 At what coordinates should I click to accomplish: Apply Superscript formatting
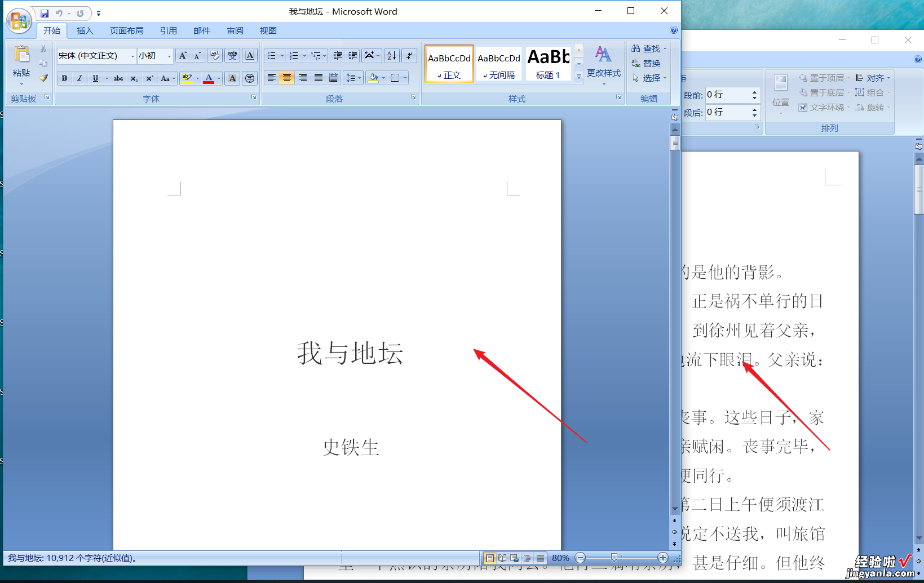(x=149, y=78)
